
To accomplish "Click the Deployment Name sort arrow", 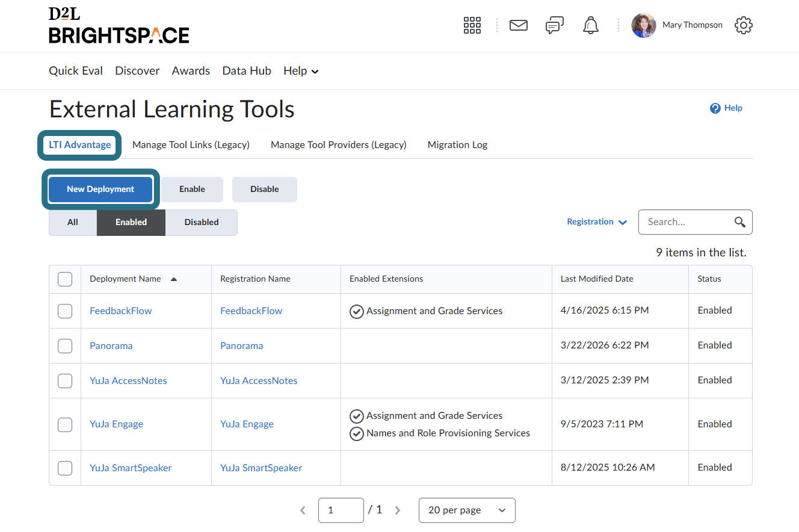I will 174,279.
